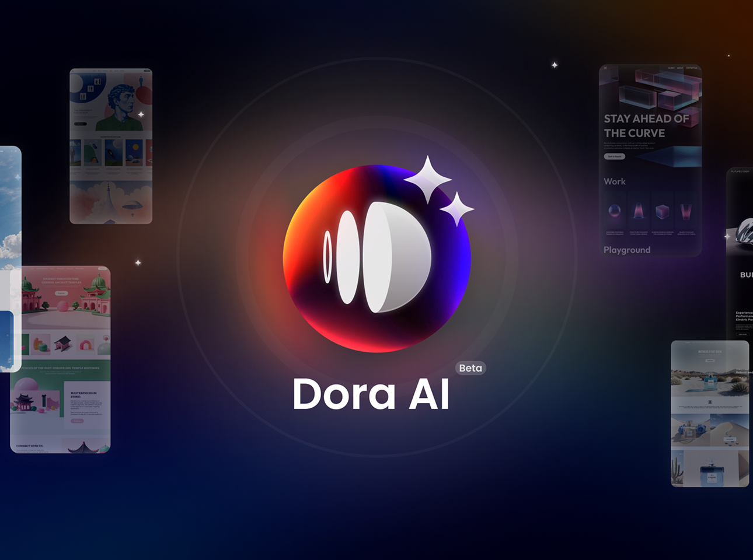This screenshot has height=560, width=753.
Task: Open the Contact Us nav item
Action: [691, 68]
